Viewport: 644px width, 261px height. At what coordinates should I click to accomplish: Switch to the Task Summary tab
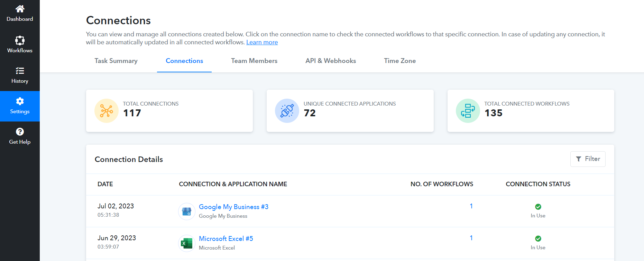click(116, 61)
